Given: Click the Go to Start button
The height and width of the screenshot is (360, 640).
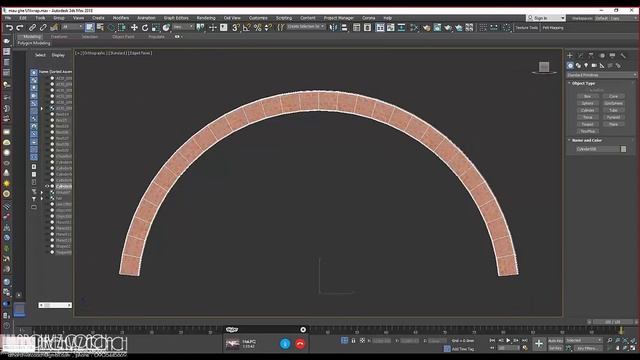Looking at the screenshot, I should coord(492,340).
